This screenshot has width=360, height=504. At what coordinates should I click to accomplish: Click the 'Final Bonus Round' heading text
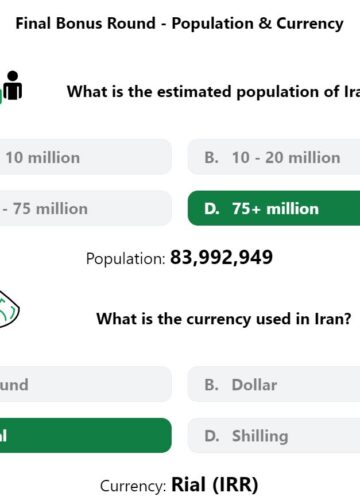tap(86, 23)
